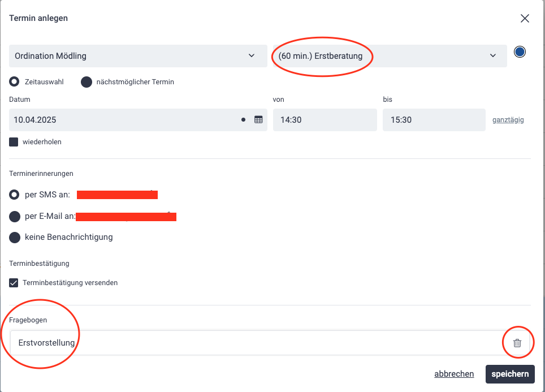Viewport: 545px width, 392px height.
Task: Click the bis time field 15:30
Action: click(x=434, y=120)
